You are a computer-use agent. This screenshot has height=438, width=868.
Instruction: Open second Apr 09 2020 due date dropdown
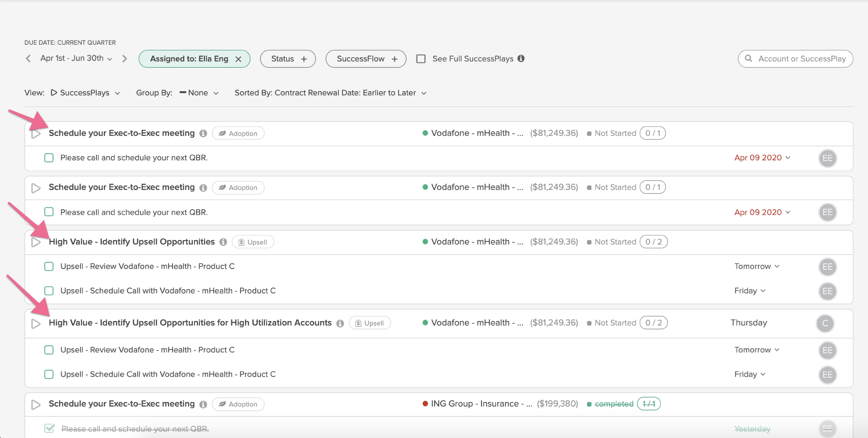[762, 212]
